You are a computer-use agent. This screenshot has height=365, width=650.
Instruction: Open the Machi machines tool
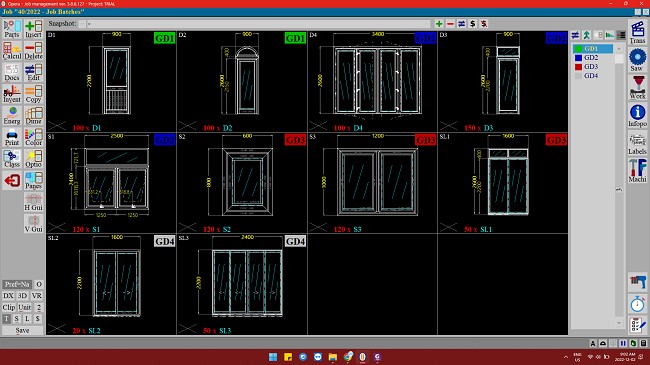(637, 170)
